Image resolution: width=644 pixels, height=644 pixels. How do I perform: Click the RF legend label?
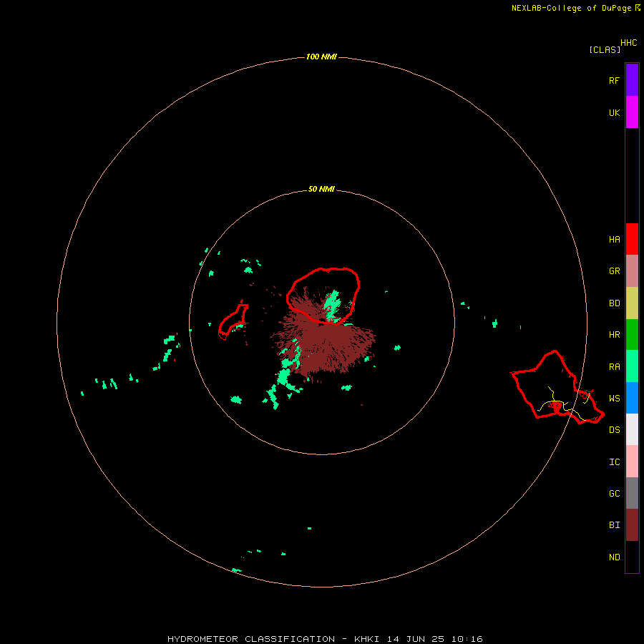click(614, 80)
